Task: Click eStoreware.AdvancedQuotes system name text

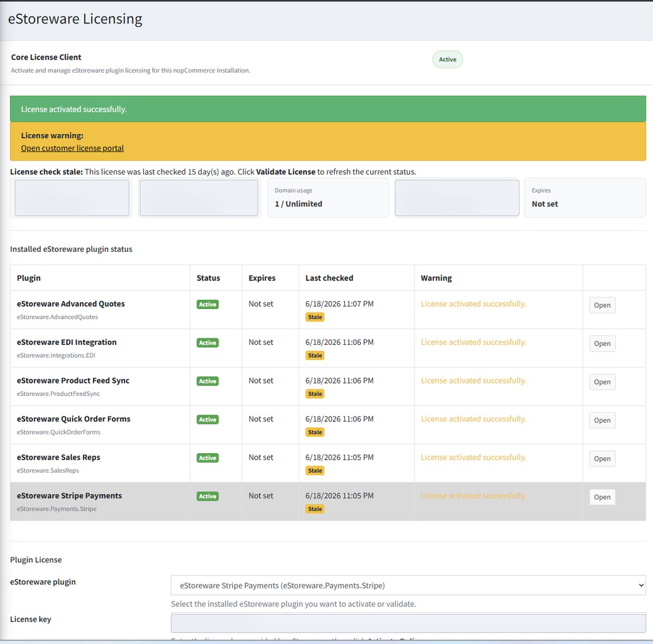Action: tap(57, 317)
